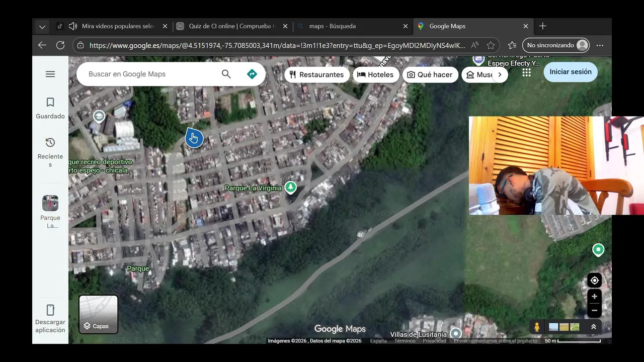The width and height of the screenshot is (644, 362).
Task: Zoom out with the minus button
Action: pyautogui.click(x=594, y=310)
